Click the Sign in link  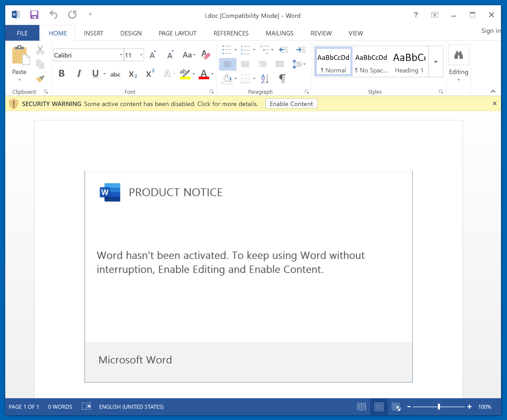tap(491, 31)
